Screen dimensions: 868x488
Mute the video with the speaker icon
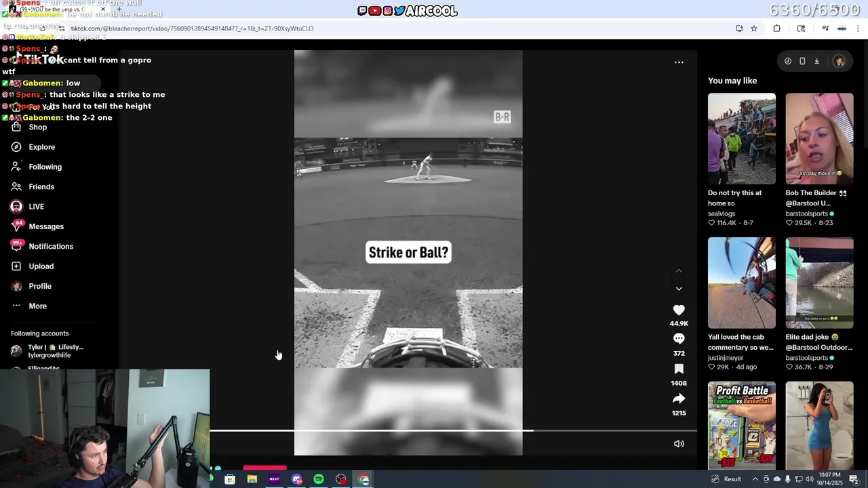[x=679, y=444]
